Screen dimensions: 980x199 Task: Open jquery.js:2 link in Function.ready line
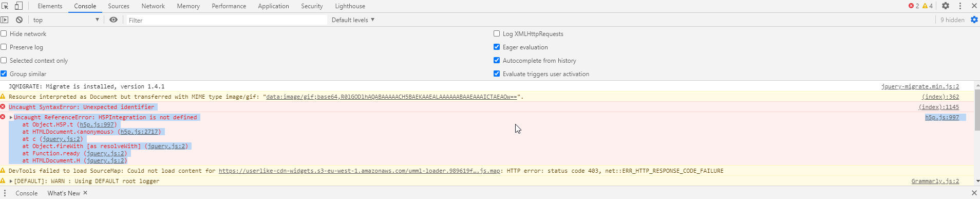105,153
